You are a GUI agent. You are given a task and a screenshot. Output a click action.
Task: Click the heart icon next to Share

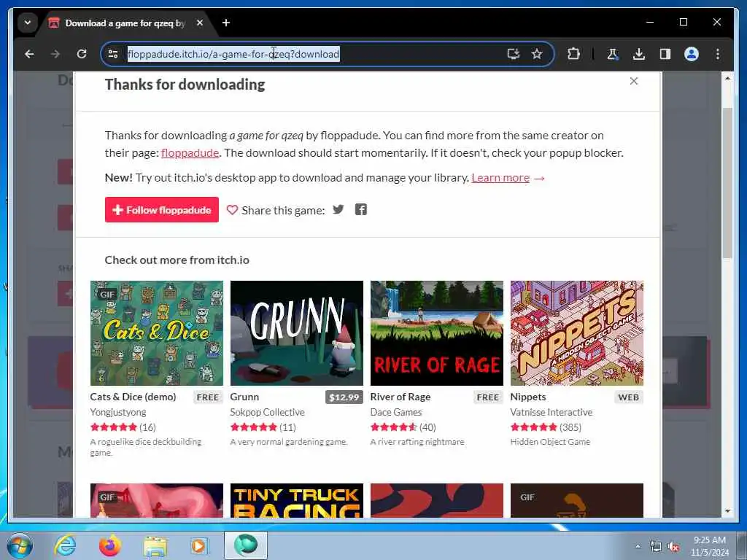[x=232, y=210]
